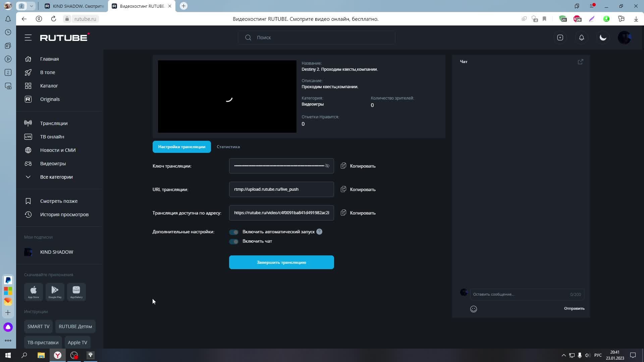
Task: Open Трансляции in the sidebar menu
Action: (54, 123)
